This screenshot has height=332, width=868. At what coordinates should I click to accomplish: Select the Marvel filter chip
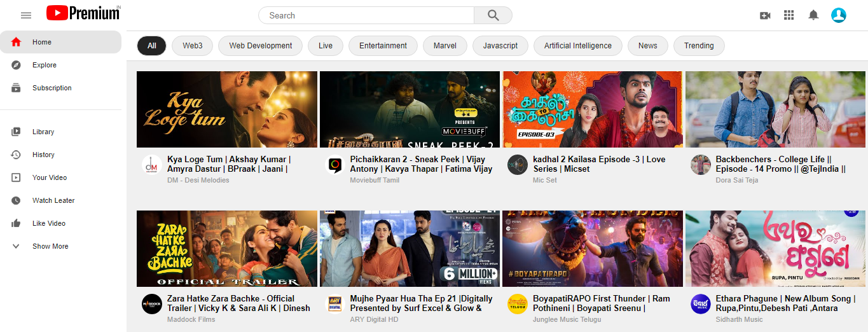445,46
